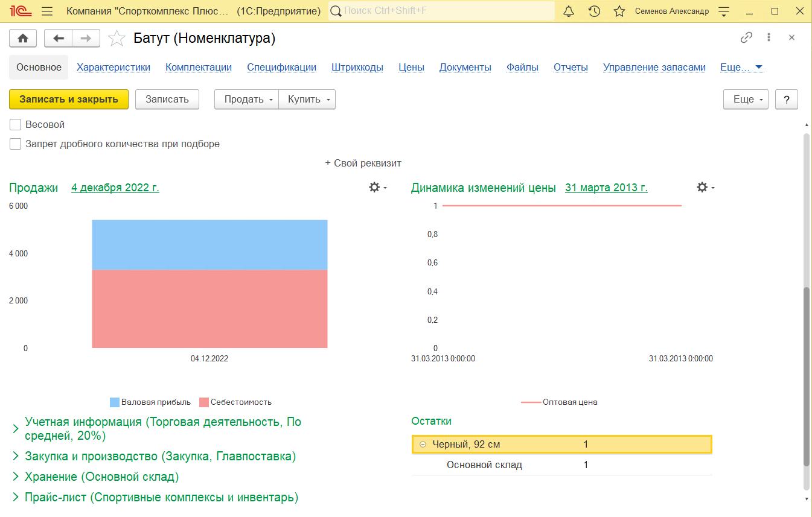Open Продажи chart gear settings

coord(377,188)
